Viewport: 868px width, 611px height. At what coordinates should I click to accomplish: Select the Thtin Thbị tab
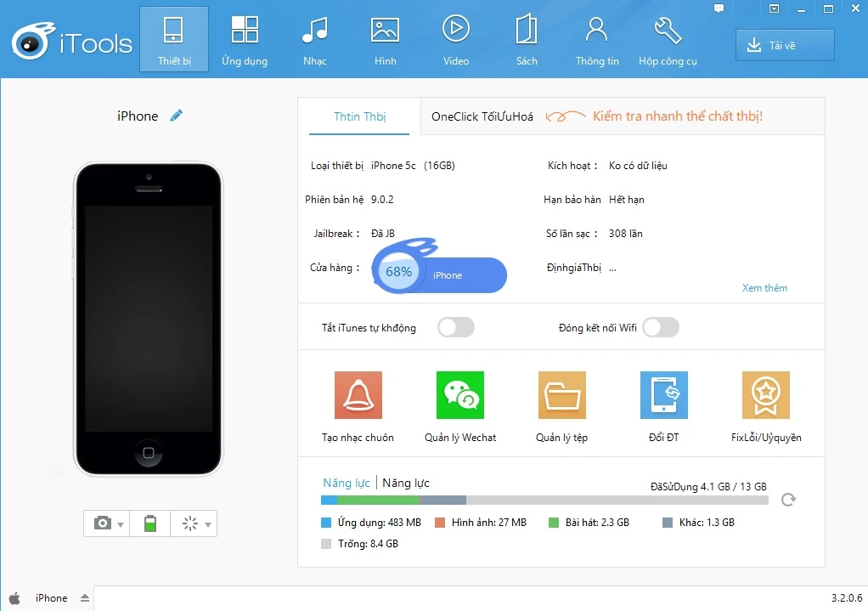click(x=359, y=116)
